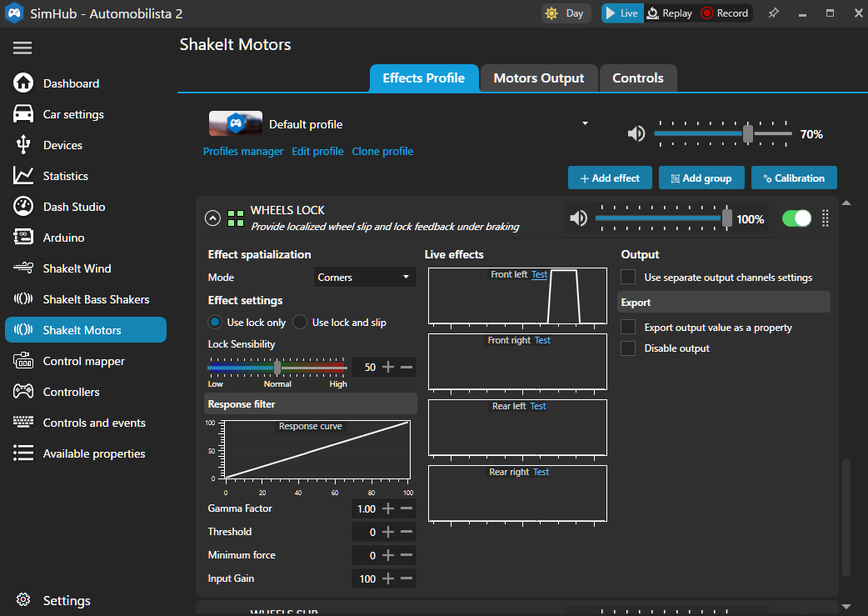
Task: Pin the window with the pin icon
Action: (773, 13)
